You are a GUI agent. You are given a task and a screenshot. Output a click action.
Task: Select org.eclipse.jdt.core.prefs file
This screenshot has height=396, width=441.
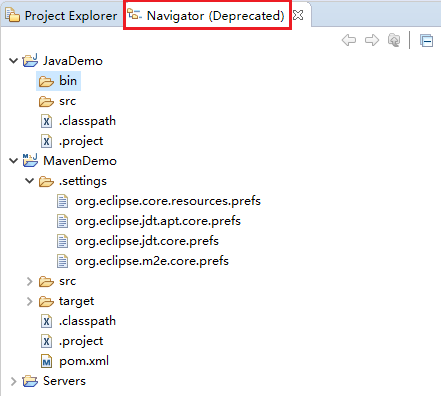point(138,241)
